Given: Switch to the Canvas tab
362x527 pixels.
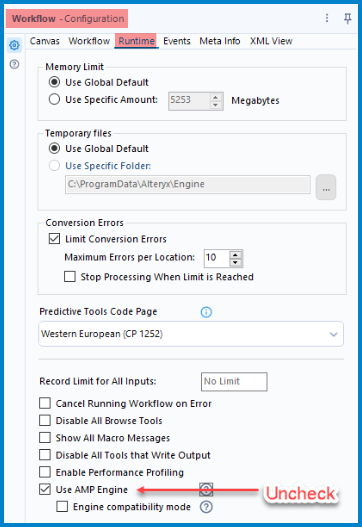Looking at the screenshot, I should click(45, 41).
